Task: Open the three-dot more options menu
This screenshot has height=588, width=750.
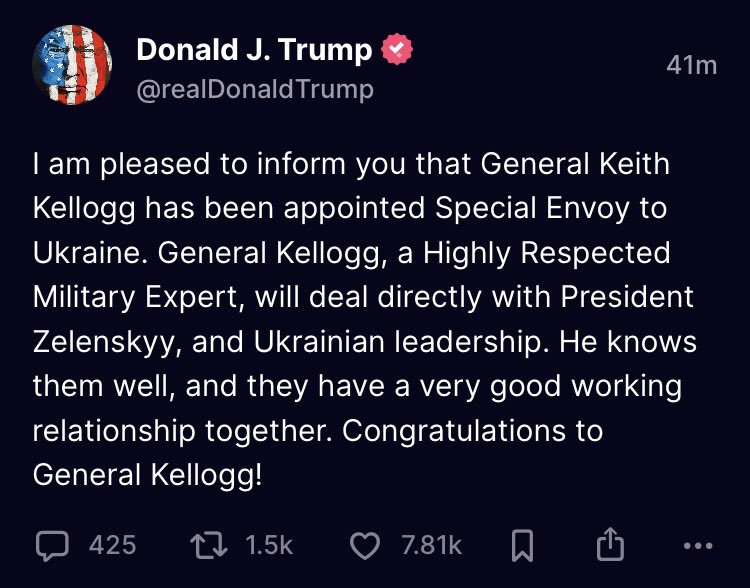Action: (696, 546)
